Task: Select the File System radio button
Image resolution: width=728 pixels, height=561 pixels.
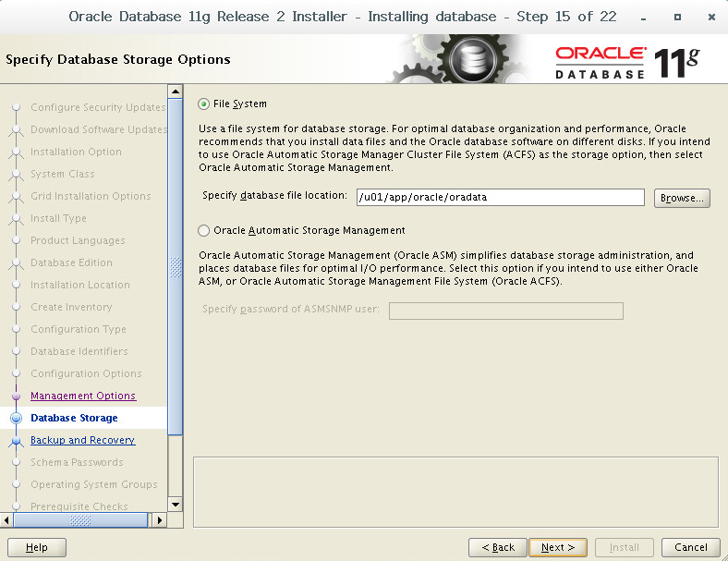Action: click(203, 104)
